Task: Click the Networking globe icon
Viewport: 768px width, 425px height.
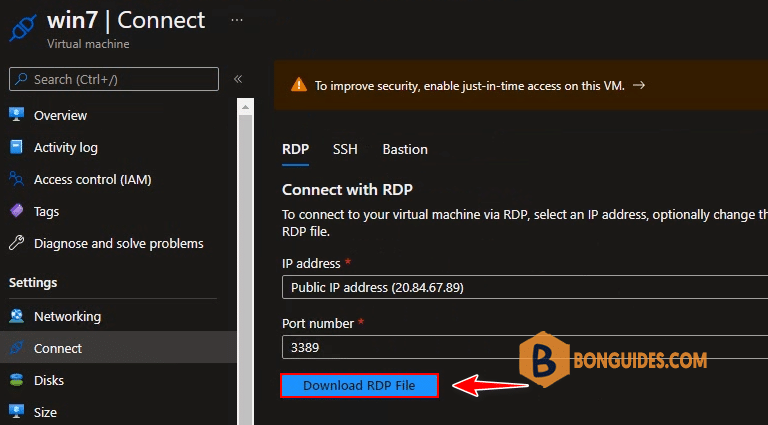Action: [17, 316]
